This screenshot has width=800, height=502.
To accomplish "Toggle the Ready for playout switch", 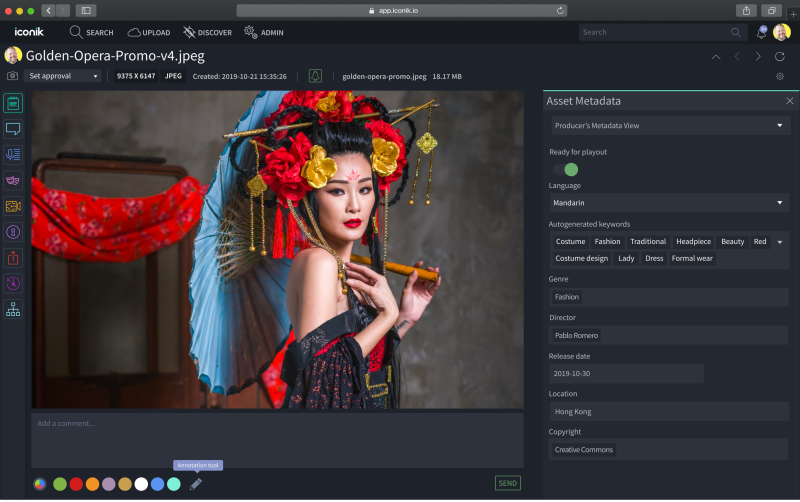I will tap(566, 169).
